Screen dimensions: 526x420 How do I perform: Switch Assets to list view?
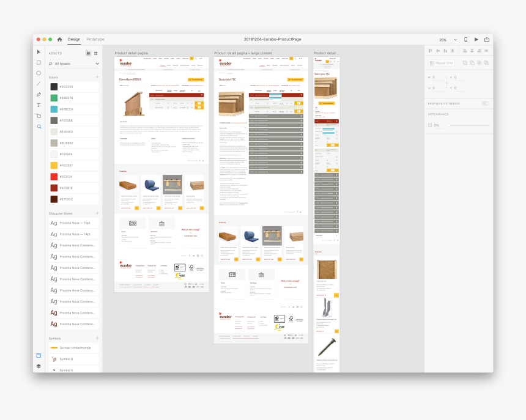coord(88,53)
